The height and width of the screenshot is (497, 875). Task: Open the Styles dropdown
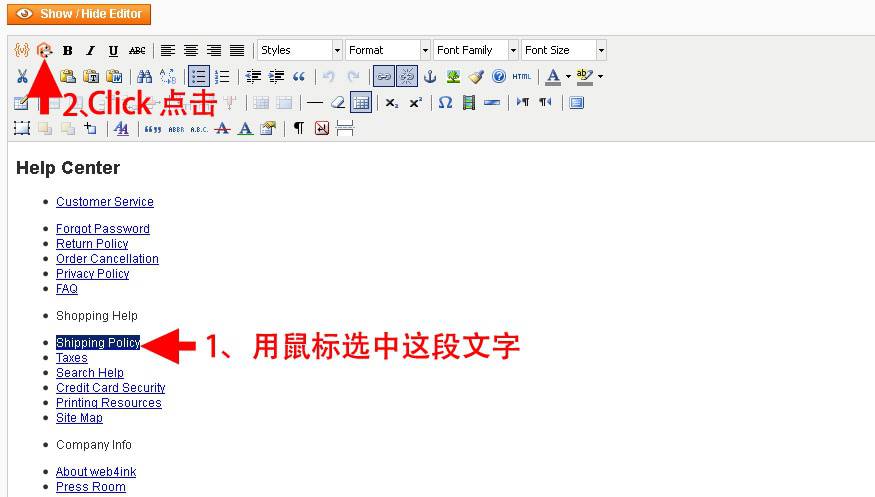(x=300, y=50)
